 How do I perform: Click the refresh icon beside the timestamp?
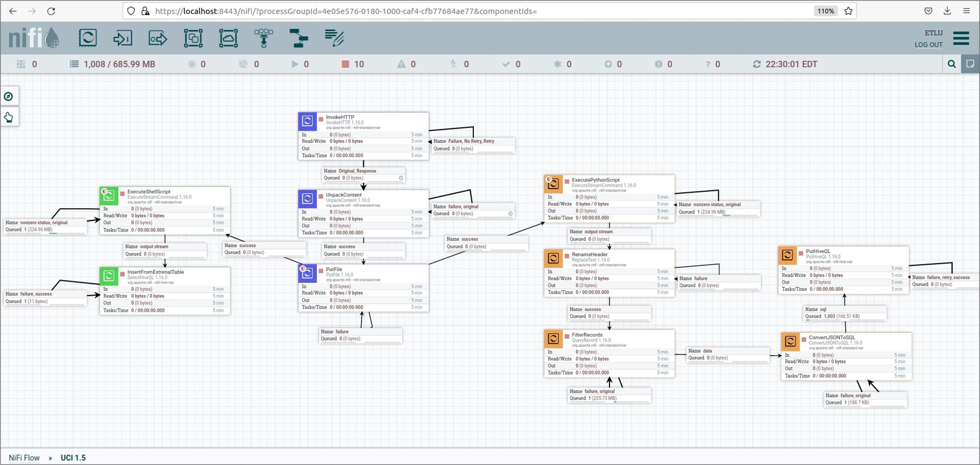pyautogui.click(x=757, y=64)
